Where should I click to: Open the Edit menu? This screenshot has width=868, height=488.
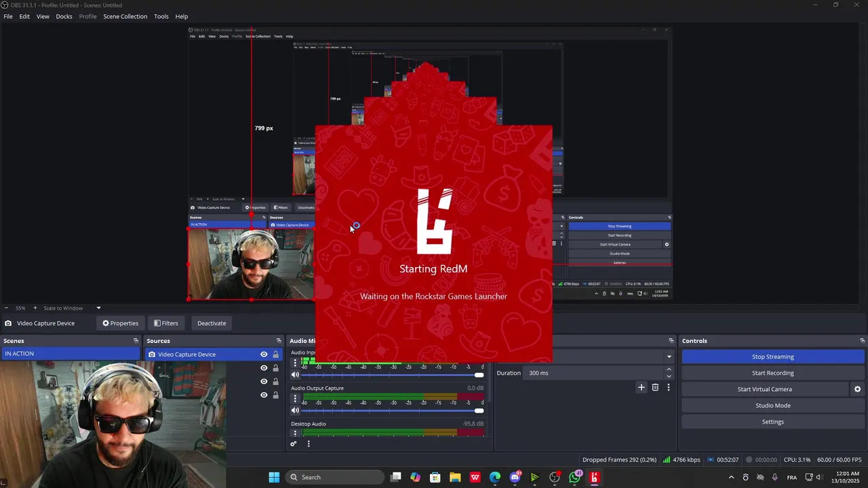point(24,16)
